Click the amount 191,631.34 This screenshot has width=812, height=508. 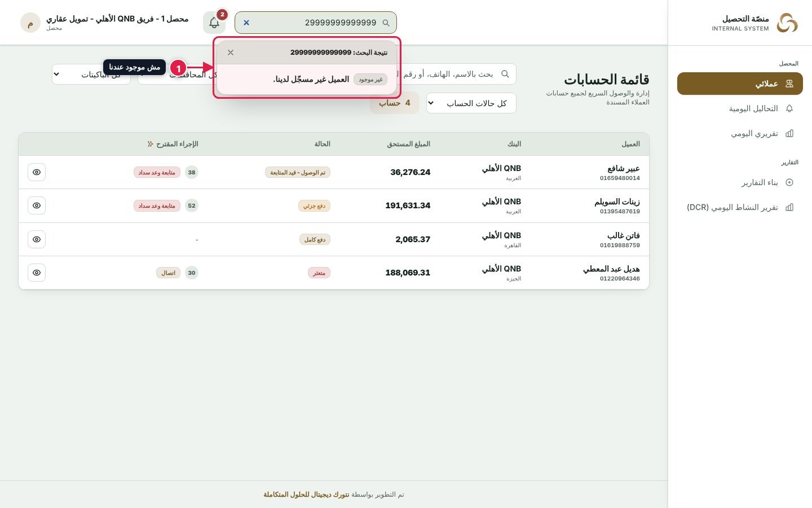(408, 205)
